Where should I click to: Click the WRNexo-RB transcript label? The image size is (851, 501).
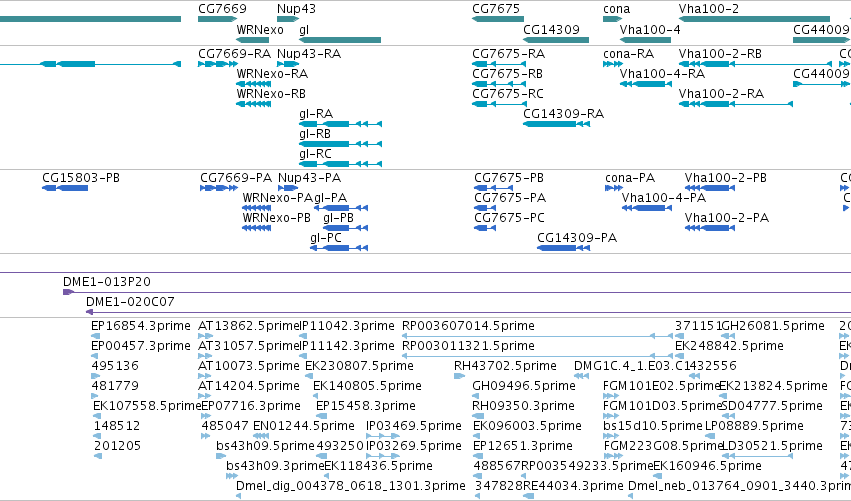(x=271, y=94)
